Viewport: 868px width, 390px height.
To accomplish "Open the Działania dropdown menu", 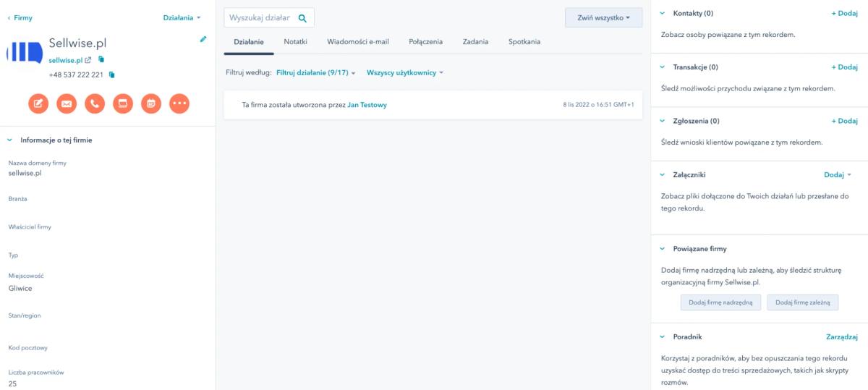I will click(182, 17).
